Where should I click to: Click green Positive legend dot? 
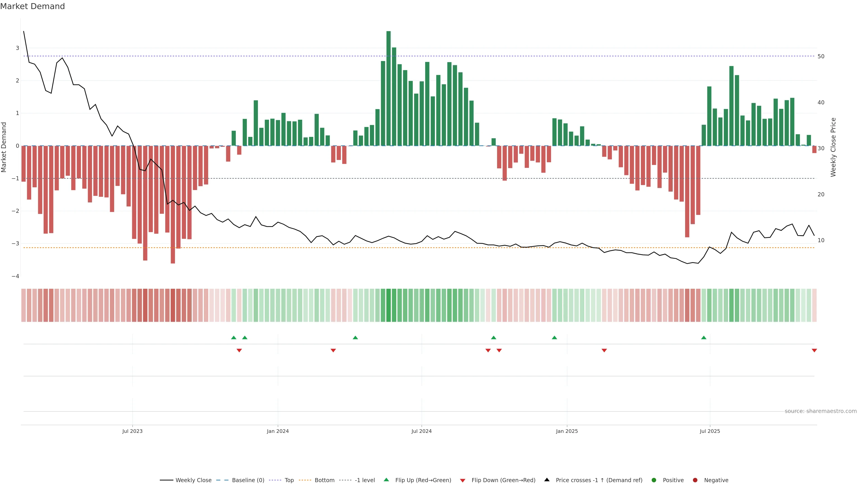[x=654, y=480]
